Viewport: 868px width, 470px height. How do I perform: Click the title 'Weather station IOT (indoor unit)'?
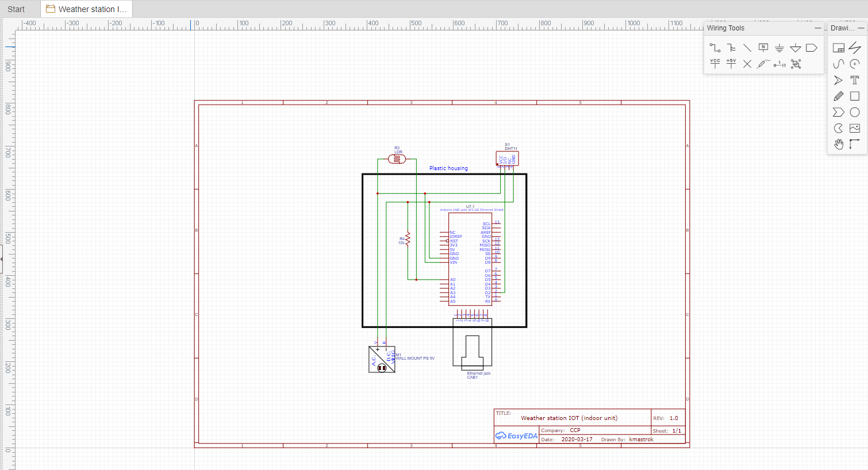[x=569, y=418]
